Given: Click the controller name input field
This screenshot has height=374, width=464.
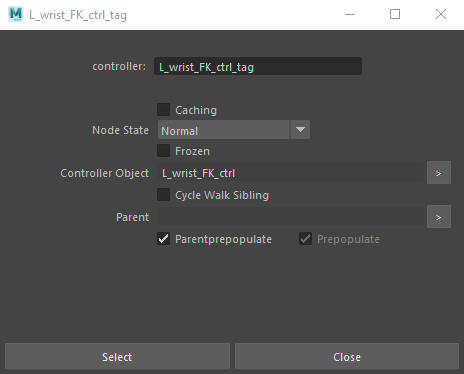Looking at the screenshot, I should (258, 66).
